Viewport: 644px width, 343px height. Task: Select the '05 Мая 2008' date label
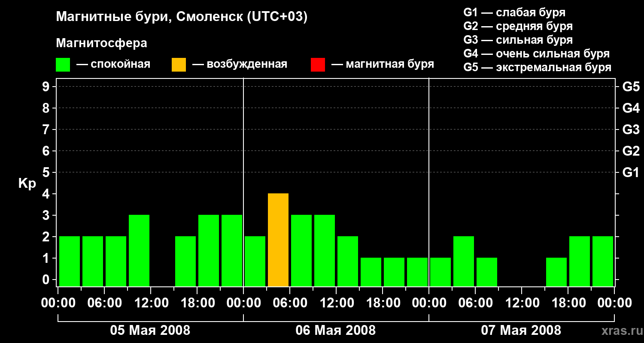[x=150, y=331]
